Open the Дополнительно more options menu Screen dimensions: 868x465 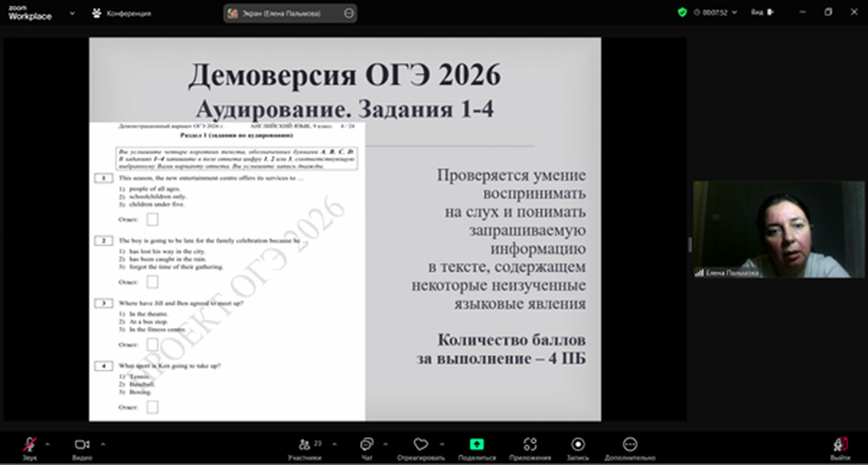630,445
